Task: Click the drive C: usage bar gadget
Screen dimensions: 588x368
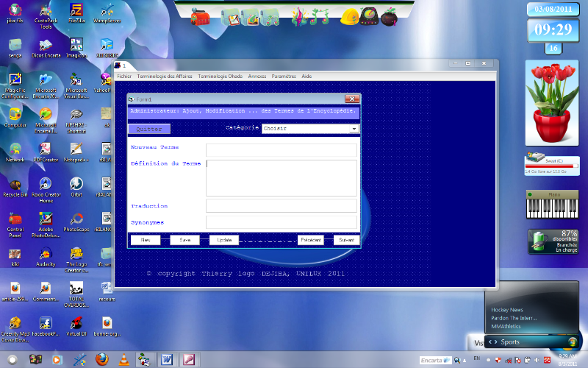Action: [x=552, y=166]
